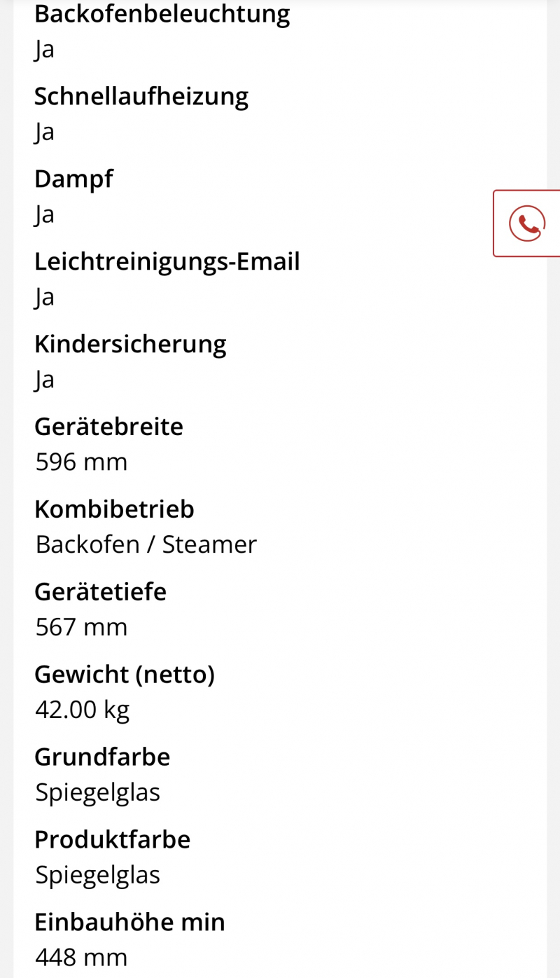Viewport: 560px width, 978px height.
Task: Click the 596 mm width value
Action: coord(81,462)
